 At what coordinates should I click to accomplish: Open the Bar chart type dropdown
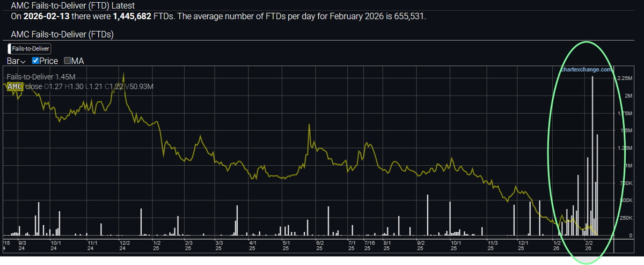[x=17, y=61]
